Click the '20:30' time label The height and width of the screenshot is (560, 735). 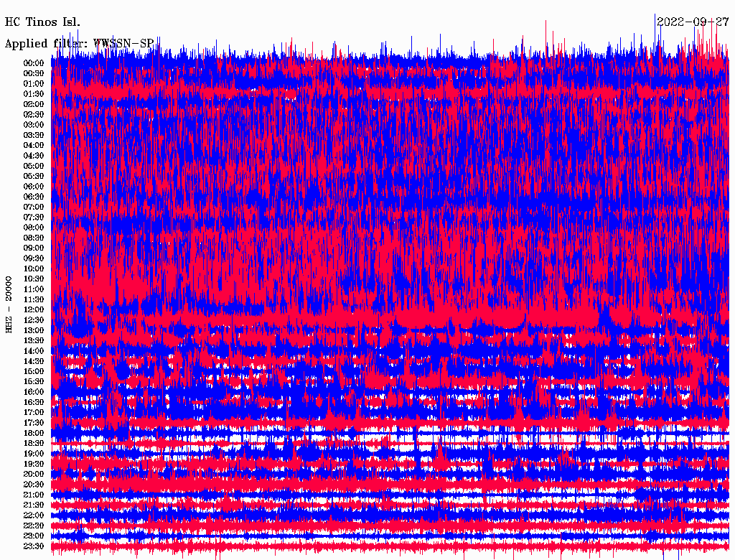pos(34,485)
